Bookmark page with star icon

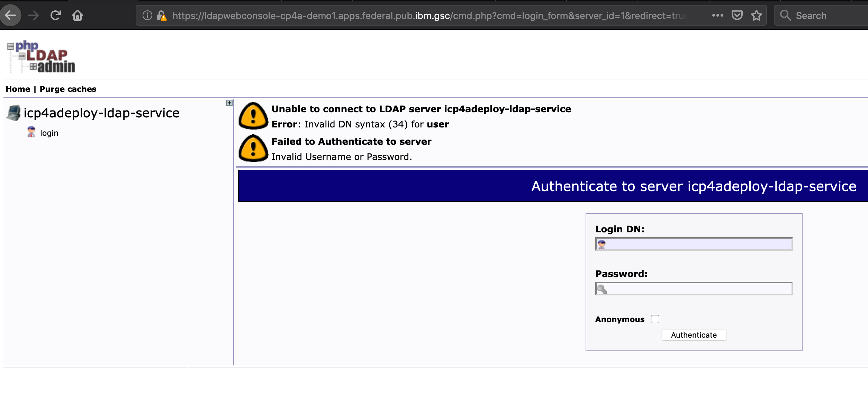pyautogui.click(x=757, y=15)
